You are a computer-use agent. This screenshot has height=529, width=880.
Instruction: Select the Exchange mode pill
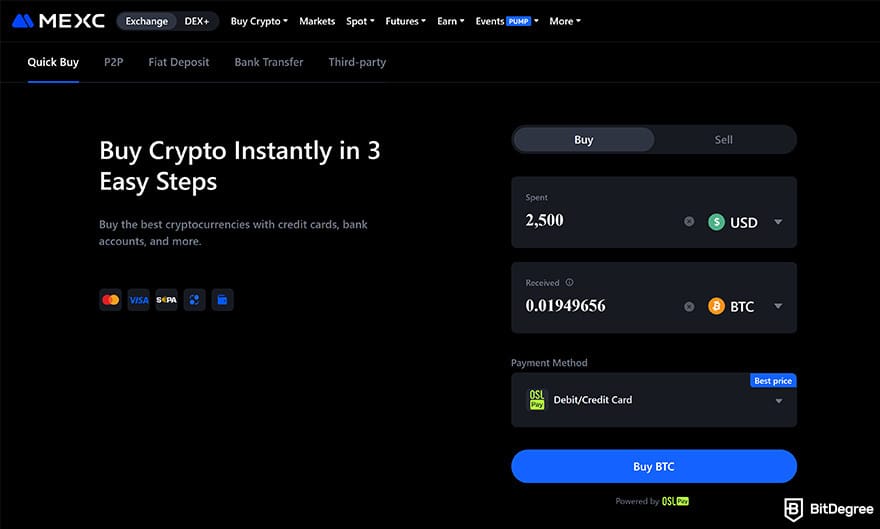[146, 21]
